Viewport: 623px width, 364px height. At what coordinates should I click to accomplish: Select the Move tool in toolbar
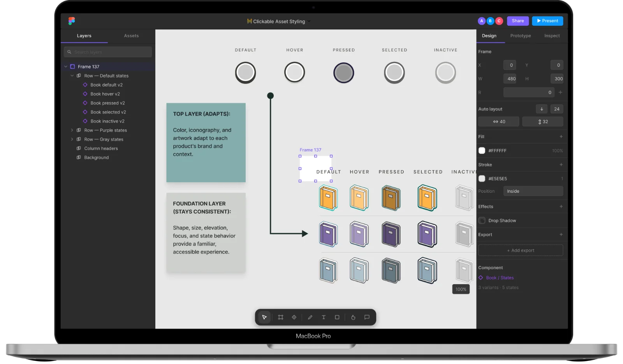click(x=264, y=317)
